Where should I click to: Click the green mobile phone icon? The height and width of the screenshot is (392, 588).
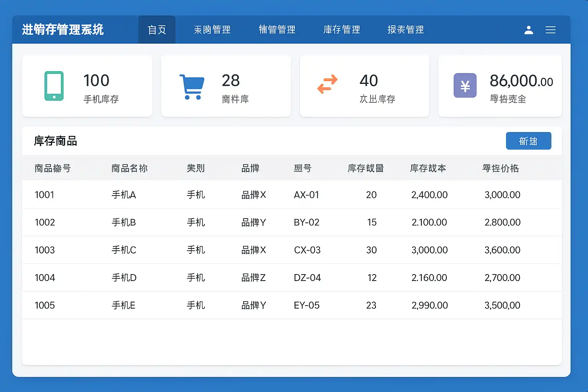tap(54, 86)
